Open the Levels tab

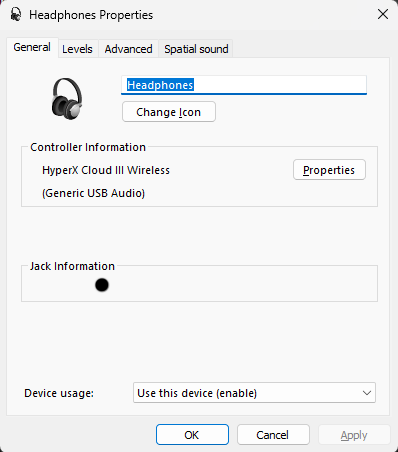pos(77,49)
